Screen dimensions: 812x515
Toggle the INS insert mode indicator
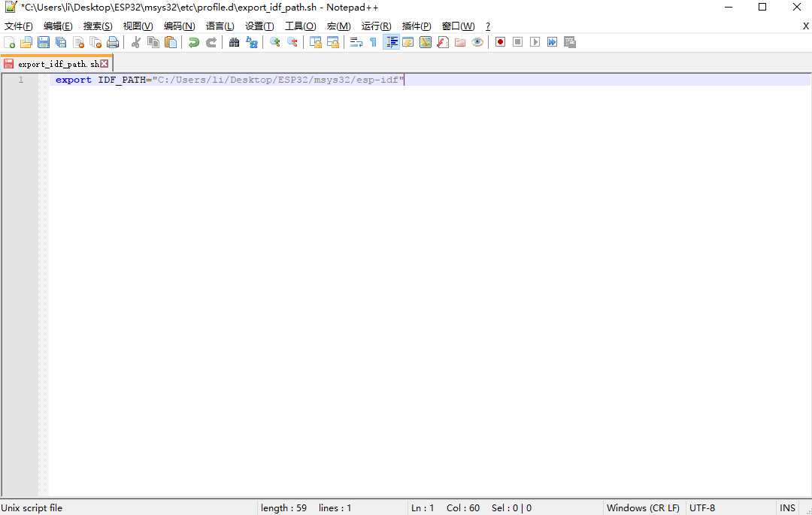tap(788, 507)
